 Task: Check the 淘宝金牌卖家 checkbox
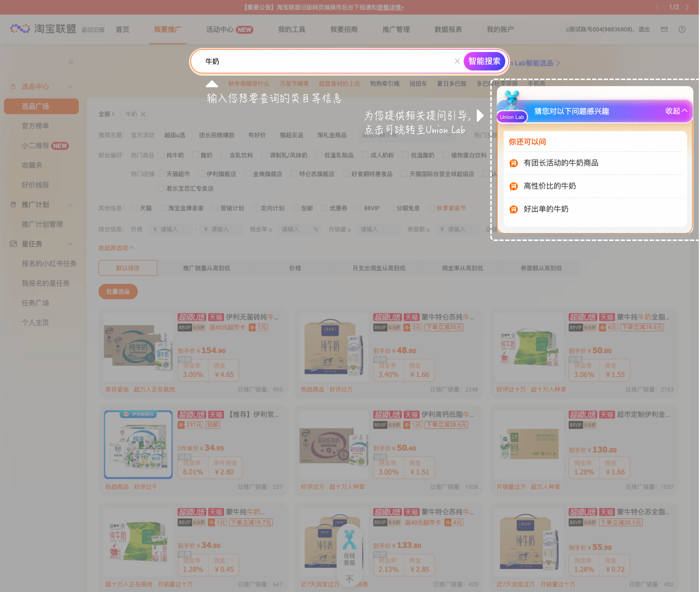pos(163,208)
